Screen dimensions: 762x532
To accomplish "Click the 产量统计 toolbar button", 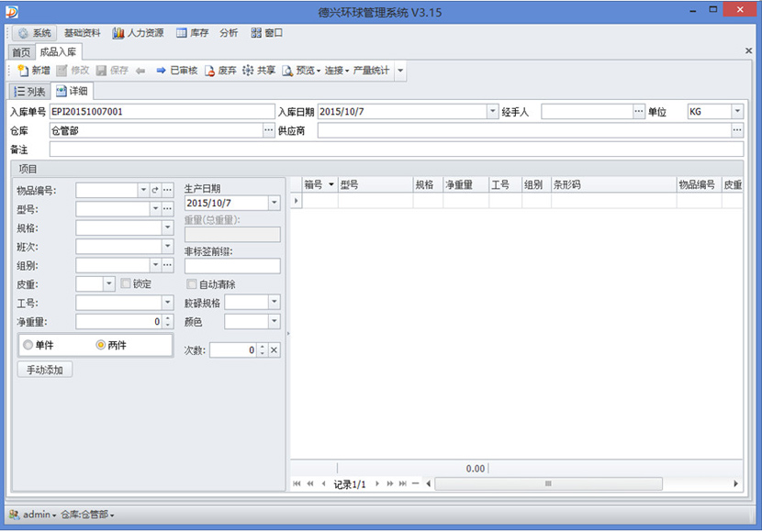I will 371,71.
